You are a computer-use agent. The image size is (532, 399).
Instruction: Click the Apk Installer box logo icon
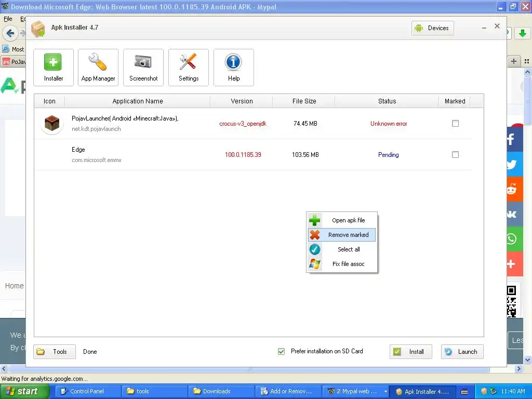point(38,29)
